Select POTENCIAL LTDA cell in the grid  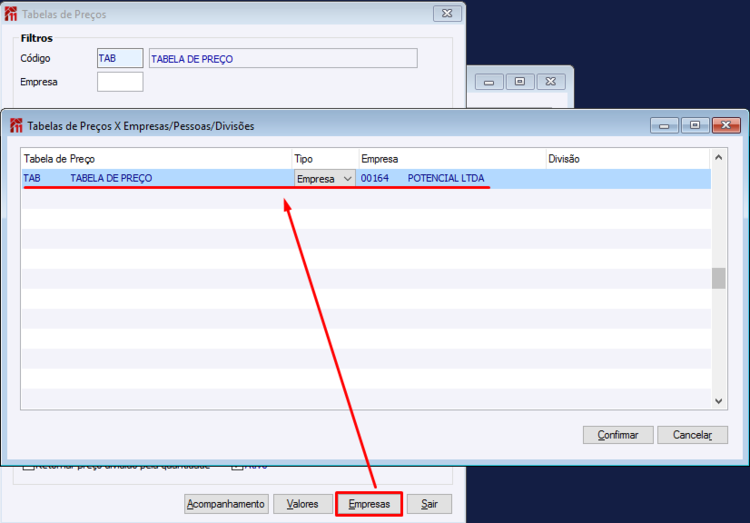pyautogui.click(x=446, y=178)
